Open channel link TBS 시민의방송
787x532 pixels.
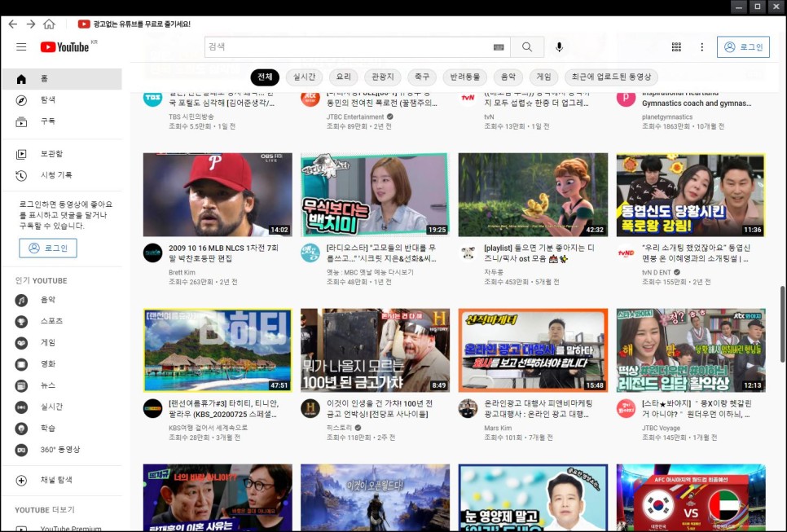pos(191,117)
